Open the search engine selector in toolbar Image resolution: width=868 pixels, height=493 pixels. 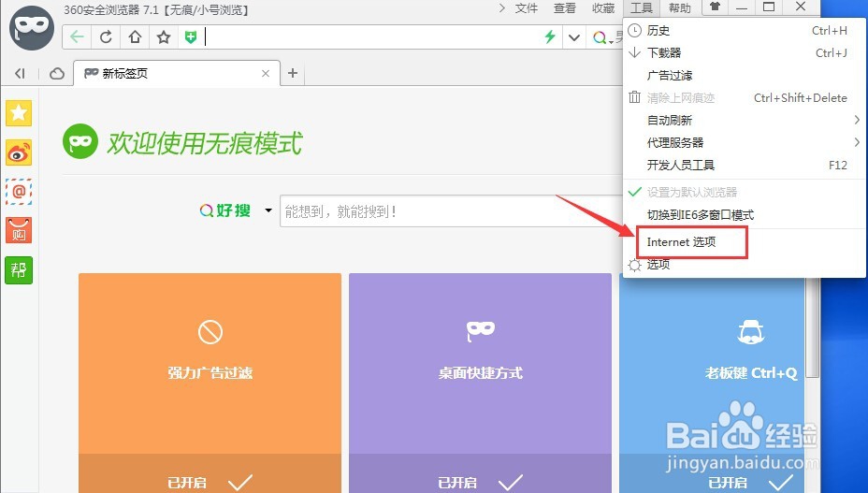(x=611, y=40)
